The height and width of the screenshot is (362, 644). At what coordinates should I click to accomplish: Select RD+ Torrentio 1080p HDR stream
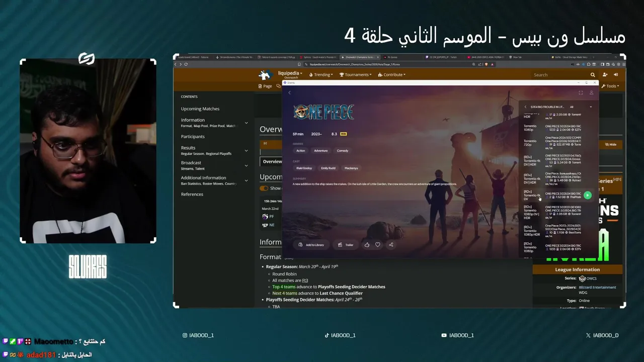[x=558, y=230]
